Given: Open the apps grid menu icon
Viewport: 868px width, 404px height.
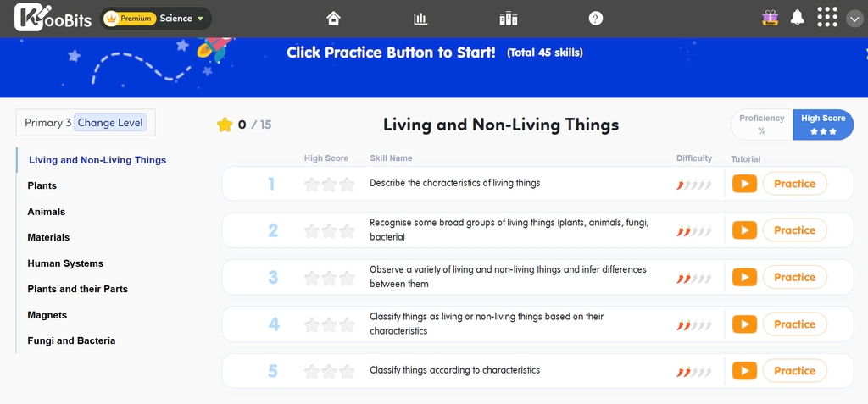Looking at the screenshot, I should pos(827,18).
